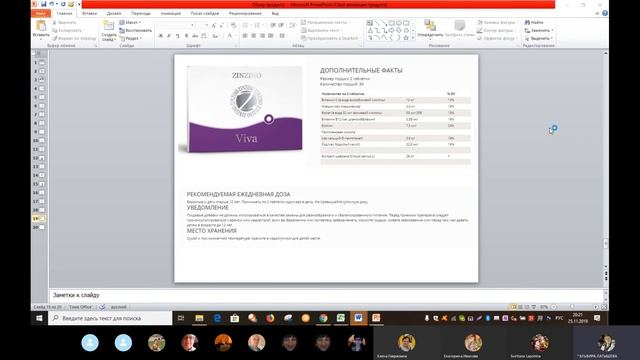
Task: Open the Design (Дизайн) ribbon tab
Action: pos(114,13)
